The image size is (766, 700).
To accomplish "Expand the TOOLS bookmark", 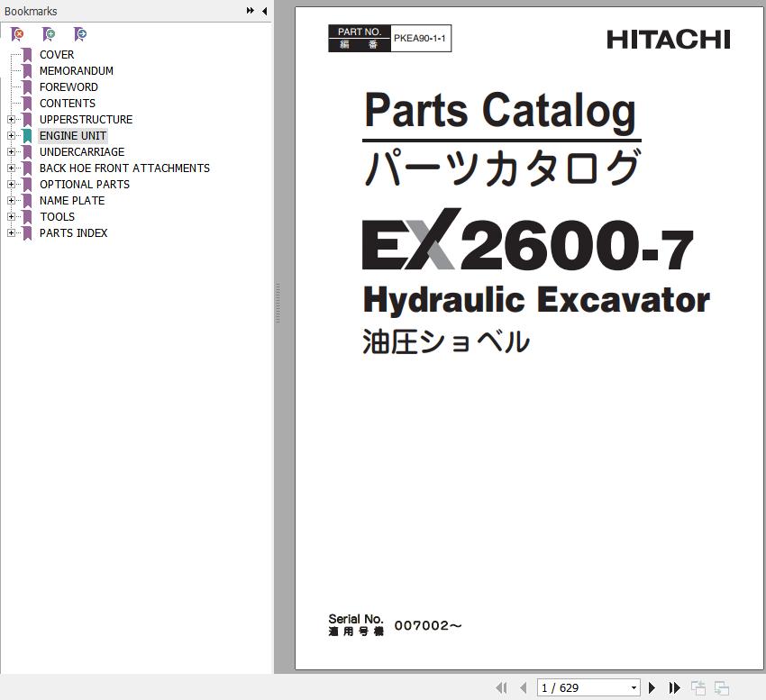I will pyautogui.click(x=11, y=216).
